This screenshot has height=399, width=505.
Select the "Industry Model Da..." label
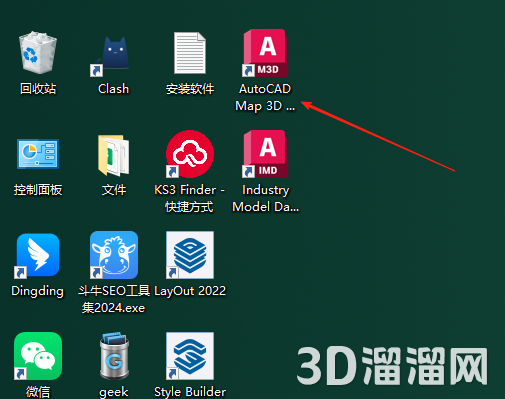265,198
